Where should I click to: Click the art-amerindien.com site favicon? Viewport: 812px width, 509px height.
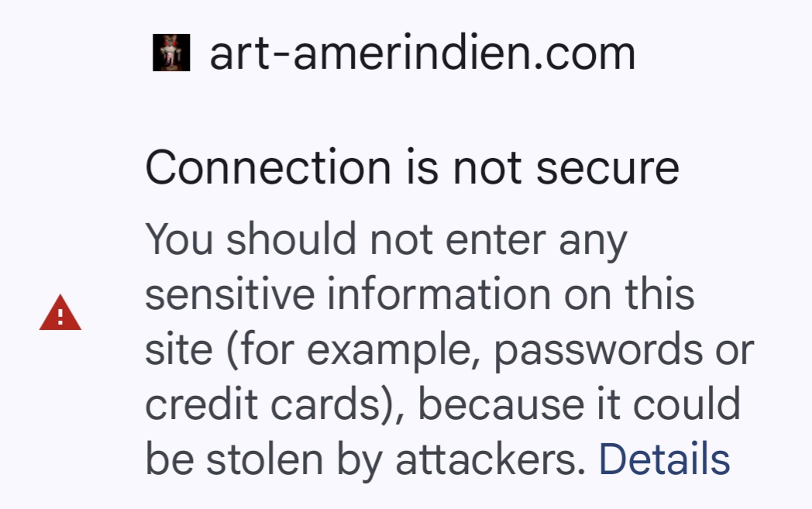pos(171,54)
